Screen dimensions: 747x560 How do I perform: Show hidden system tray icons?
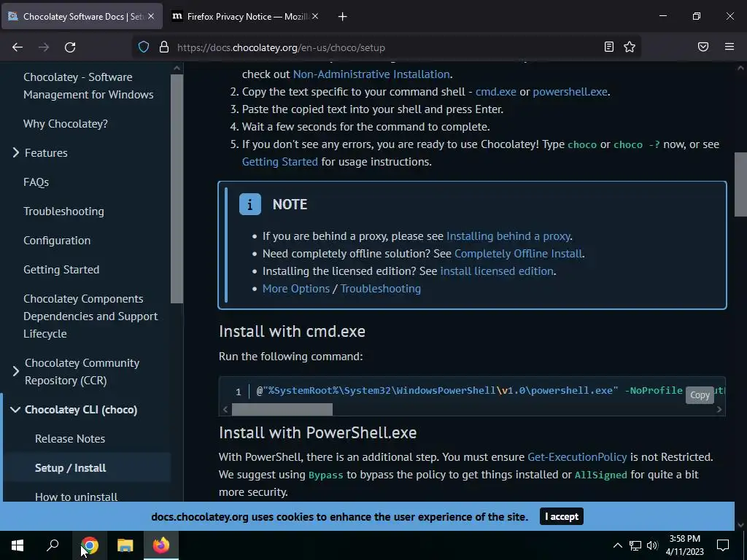tap(617, 545)
